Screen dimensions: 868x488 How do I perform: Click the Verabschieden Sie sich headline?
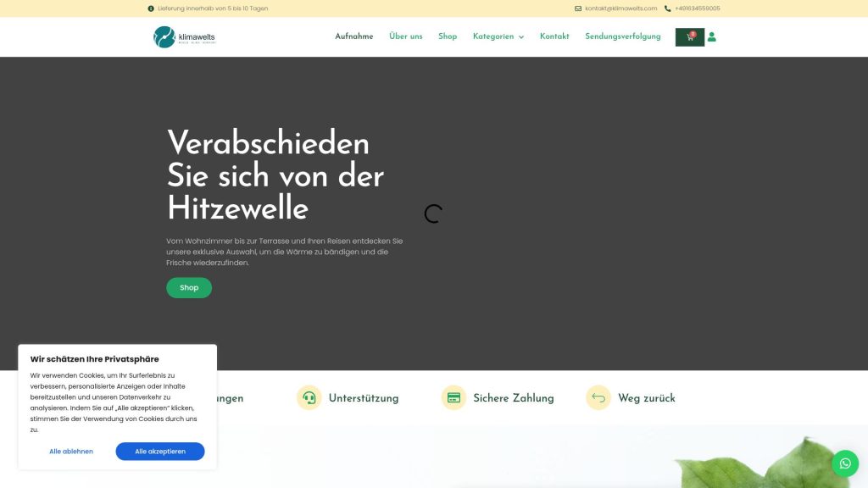pos(275,176)
